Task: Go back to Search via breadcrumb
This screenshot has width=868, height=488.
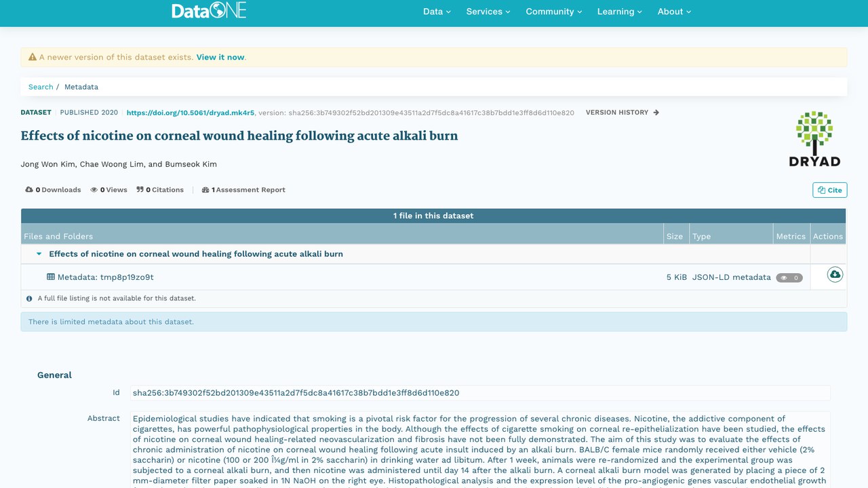Action: 41,87
